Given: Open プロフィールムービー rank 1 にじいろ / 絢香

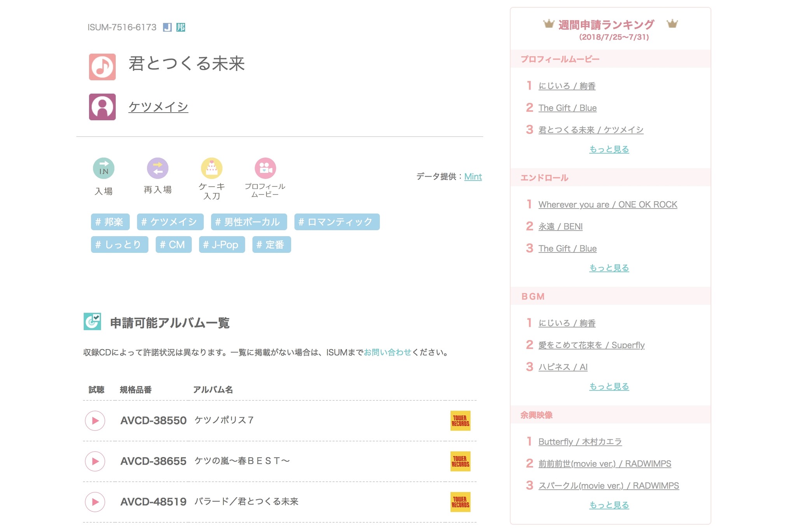Looking at the screenshot, I should point(567,86).
